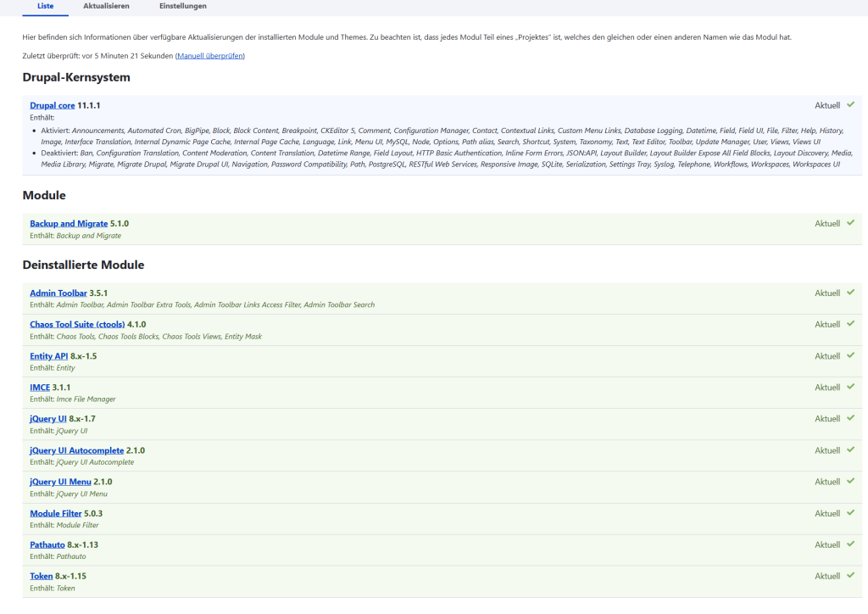Click the jQuery UI Autocomplete link
The width and height of the screenshot is (868, 614).
click(x=77, y=450)
